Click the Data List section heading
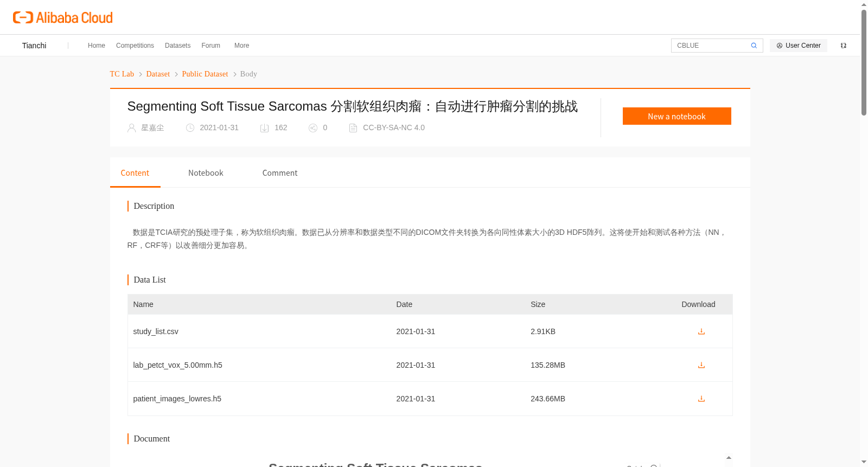The width and height of the screenshot is (868, 467). click(150, 280)
